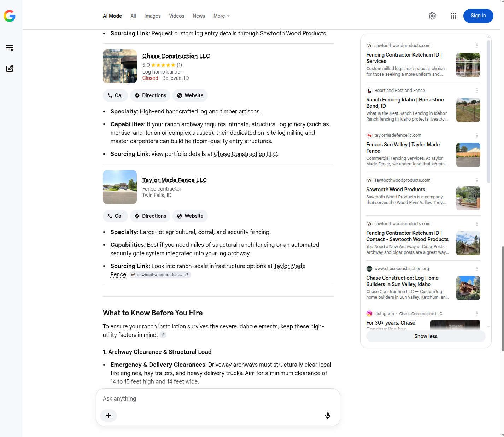Click 5.0 star rating of Chase Construction
Viewport: 504px width, 437px height.
(162, 65)
